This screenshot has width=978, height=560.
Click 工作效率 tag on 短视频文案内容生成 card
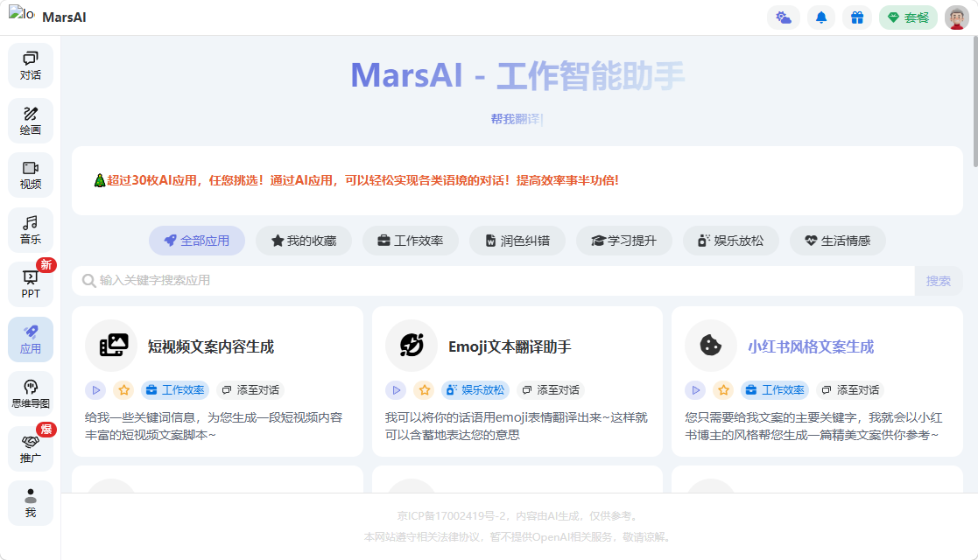[x=175, y=390]
